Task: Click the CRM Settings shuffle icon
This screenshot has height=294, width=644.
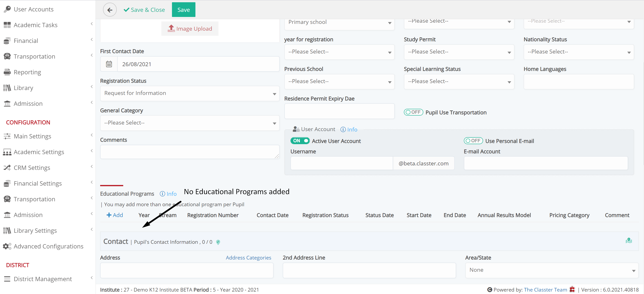Action: point(7,168)
